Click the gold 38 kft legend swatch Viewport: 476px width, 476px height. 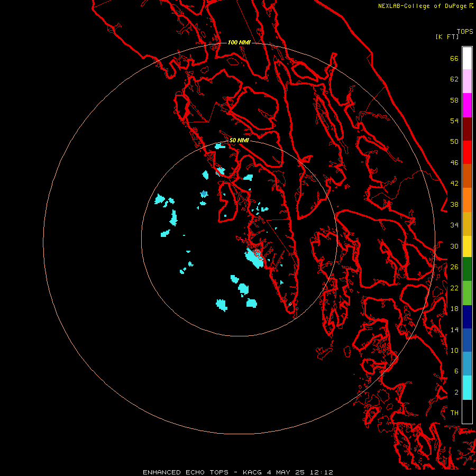467,224
